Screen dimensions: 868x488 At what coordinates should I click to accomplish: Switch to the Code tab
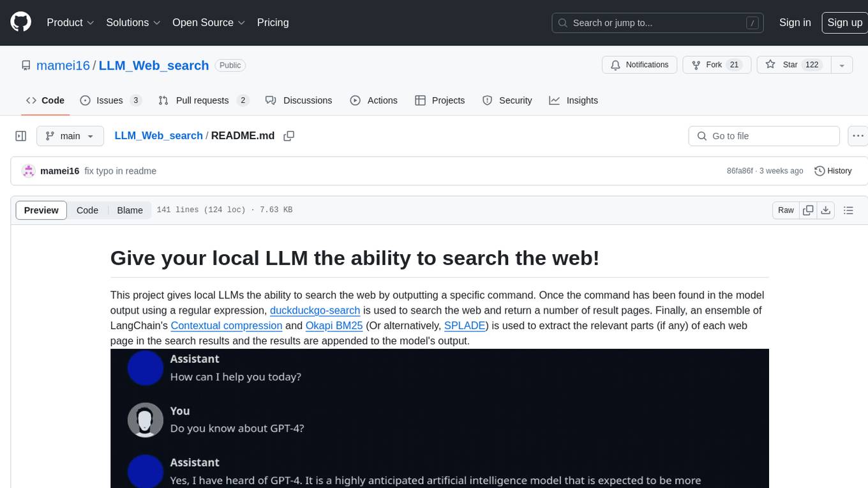tap(45, 100)
